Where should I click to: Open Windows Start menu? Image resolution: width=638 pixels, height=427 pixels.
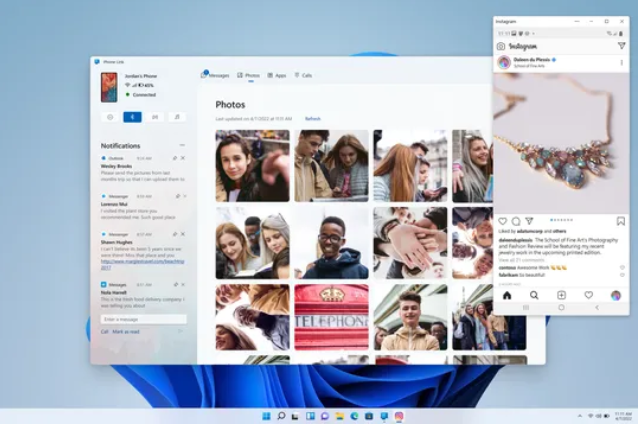267,416
